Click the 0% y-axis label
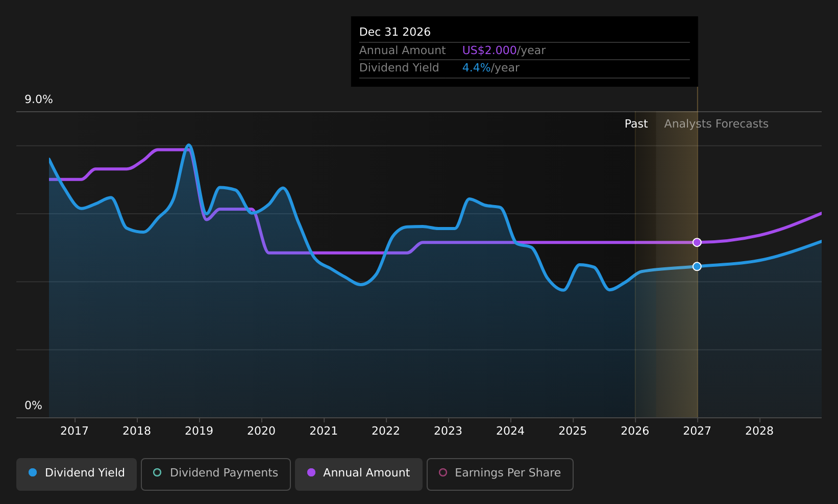This screenshot has height=504, width=838. pos(34,406)
